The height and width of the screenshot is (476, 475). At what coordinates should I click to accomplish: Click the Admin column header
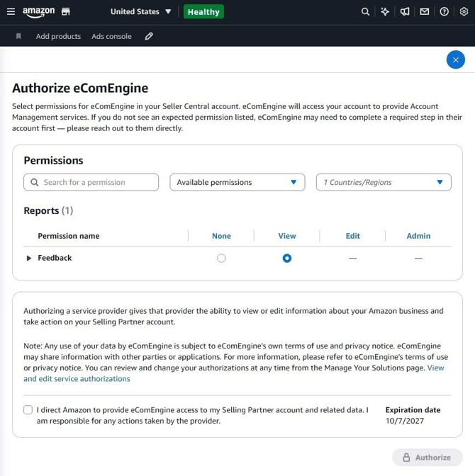(x=418, y=236)
